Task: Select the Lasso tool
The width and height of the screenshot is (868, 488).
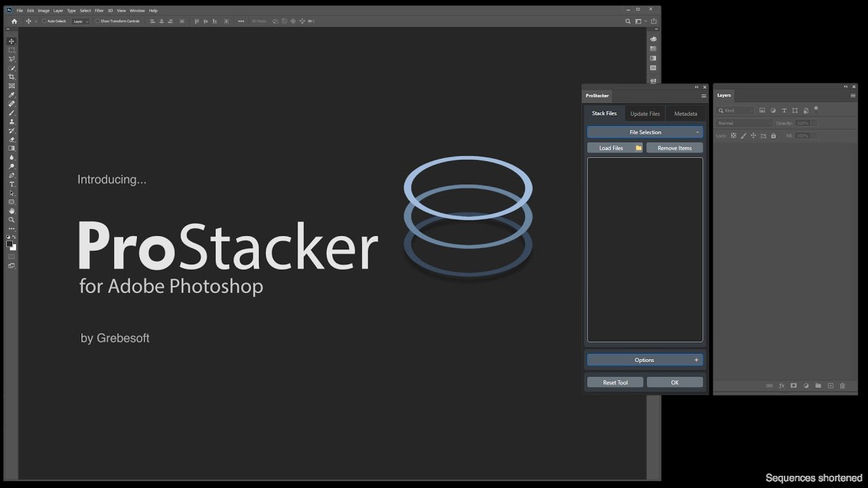Action: [x=12, y=59]
